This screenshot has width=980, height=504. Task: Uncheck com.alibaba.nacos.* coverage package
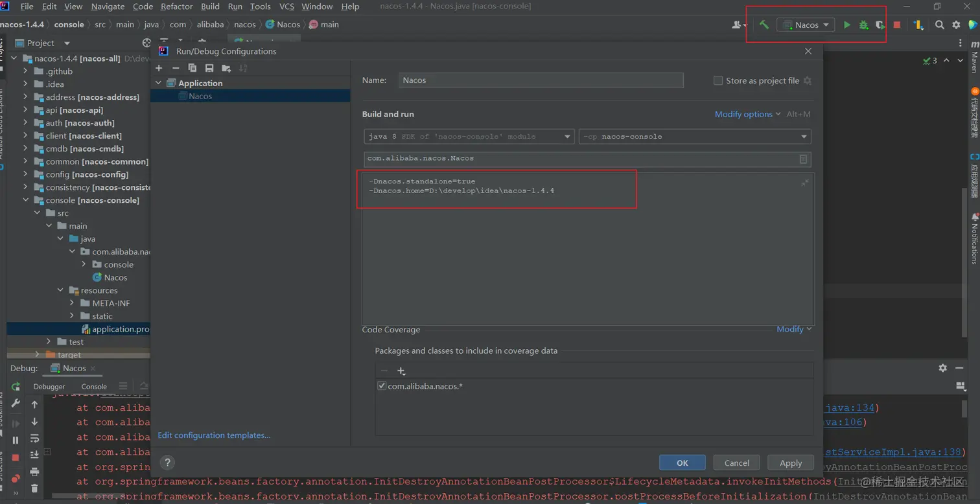[382, 386]
